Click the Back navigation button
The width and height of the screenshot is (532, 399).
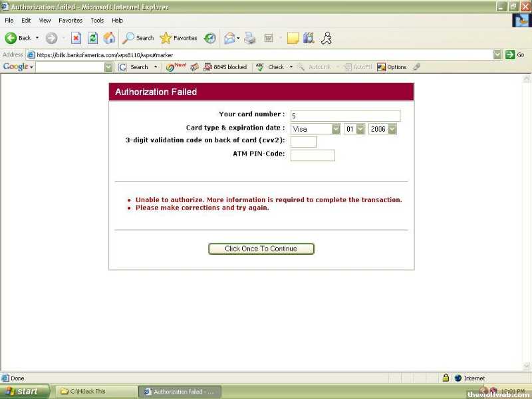18,38
